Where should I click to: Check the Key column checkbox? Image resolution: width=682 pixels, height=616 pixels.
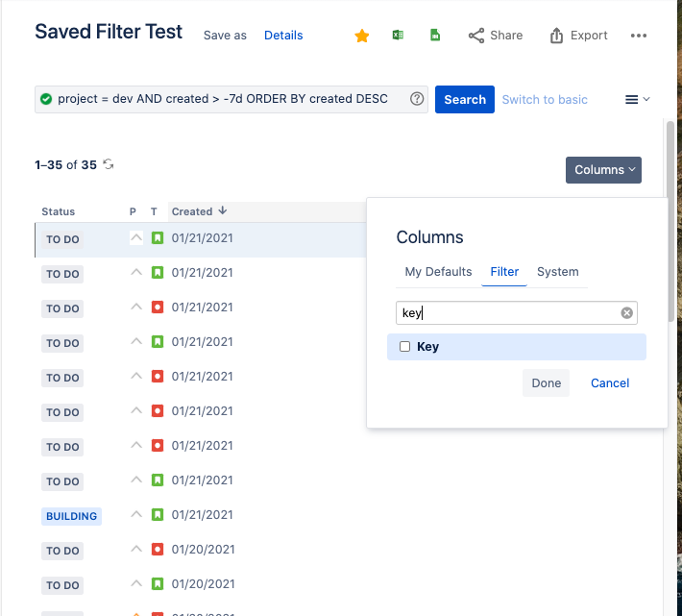click(x=404, y=346)
